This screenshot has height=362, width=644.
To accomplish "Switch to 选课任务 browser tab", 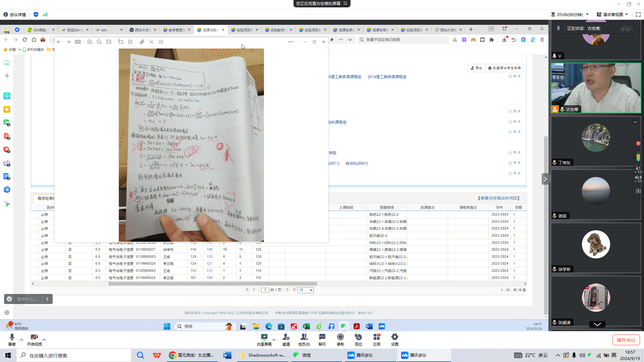I will tap(210, 30).
